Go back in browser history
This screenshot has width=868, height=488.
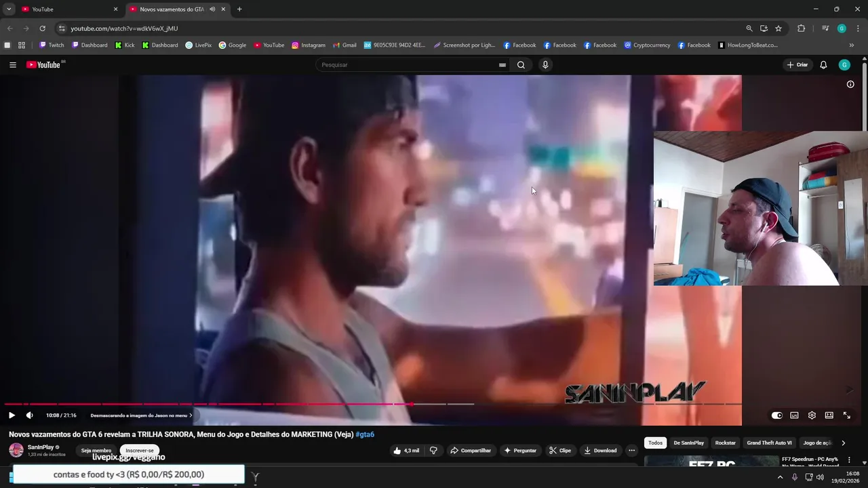9,28
